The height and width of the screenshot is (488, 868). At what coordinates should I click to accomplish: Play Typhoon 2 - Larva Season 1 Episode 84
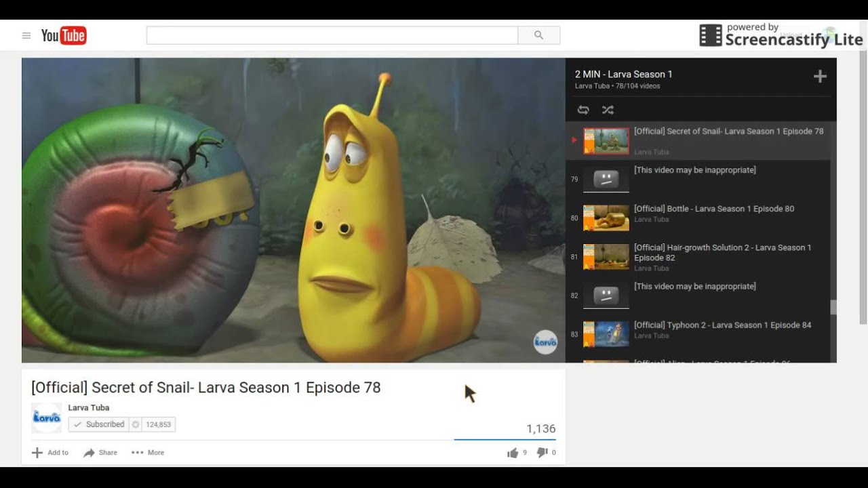[722, 325]
